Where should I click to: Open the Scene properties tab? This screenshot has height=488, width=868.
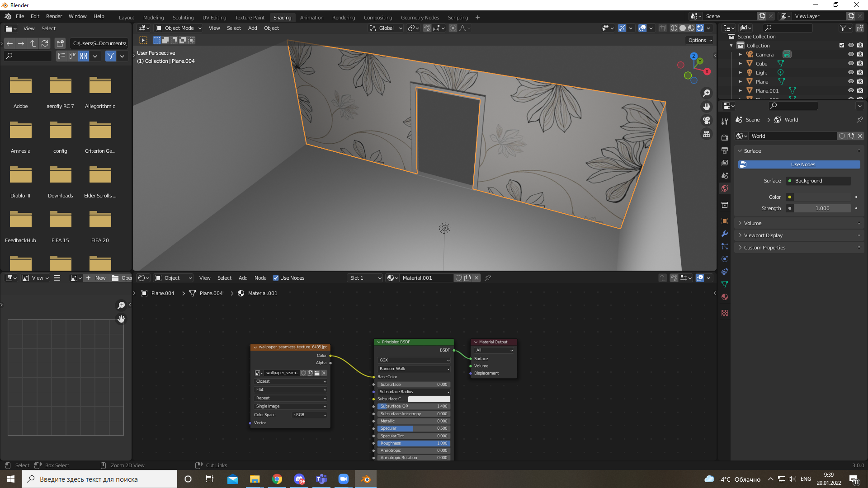pos(725,175)
